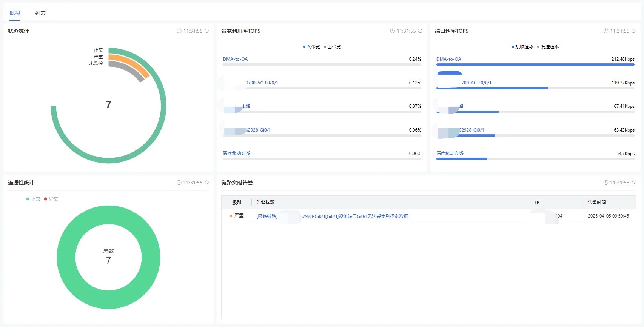Toggle 正常 legend in connectivity chart
The width and height of the screenshot is (644, 327).
click(33, 199)
